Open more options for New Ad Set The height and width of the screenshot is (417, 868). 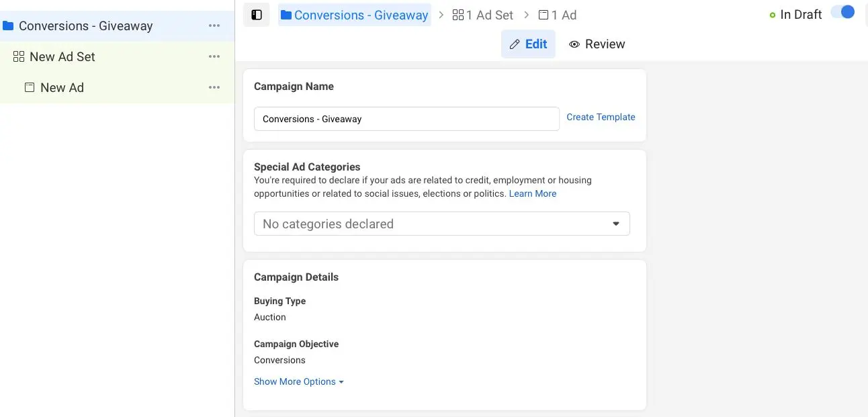(214, 56)
